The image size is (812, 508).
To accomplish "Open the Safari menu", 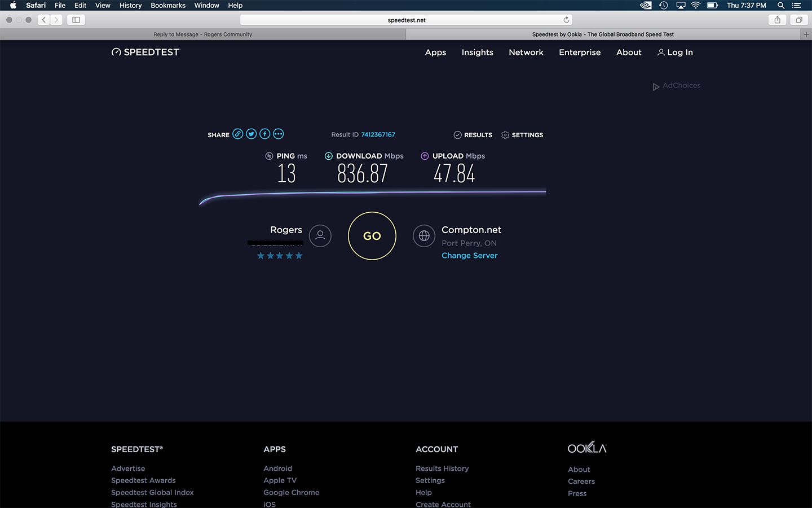I will click(36, 5).
